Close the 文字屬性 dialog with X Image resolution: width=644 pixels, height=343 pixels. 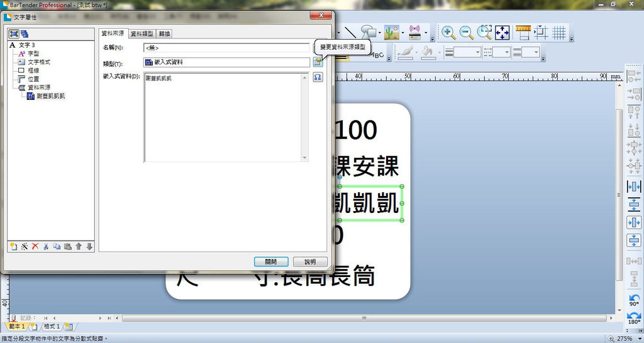click(x=321, y=16)
